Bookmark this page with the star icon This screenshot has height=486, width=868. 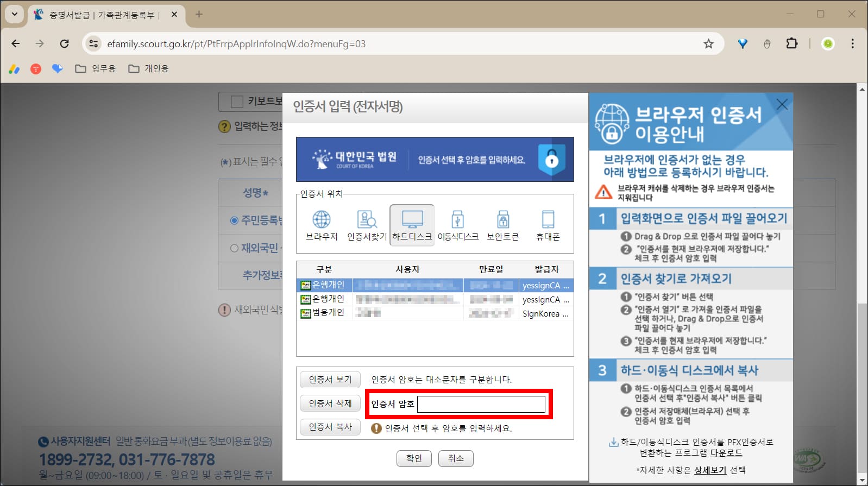(708, 43)
